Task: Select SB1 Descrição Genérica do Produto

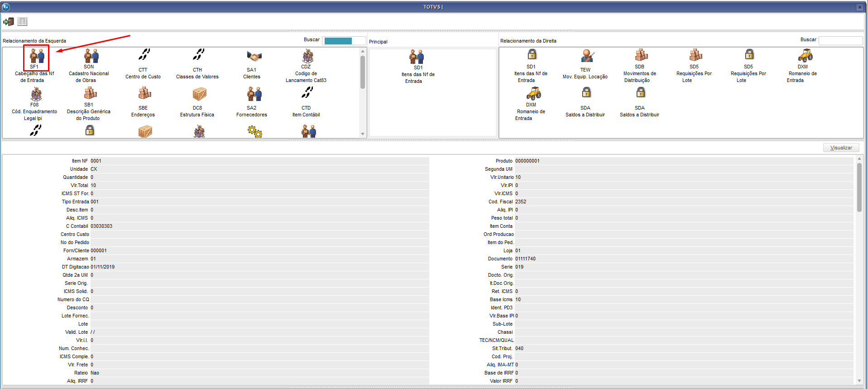Action: point(91,93)
